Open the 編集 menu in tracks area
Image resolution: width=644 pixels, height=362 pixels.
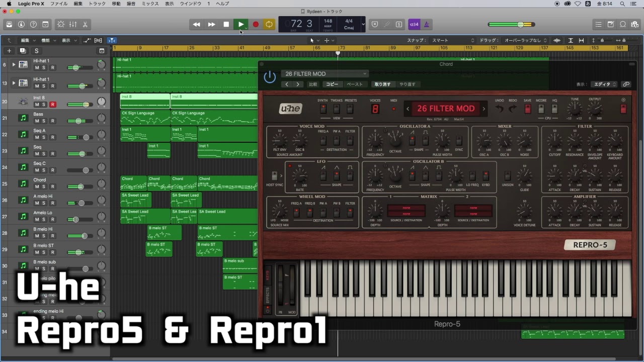(28, 40)
